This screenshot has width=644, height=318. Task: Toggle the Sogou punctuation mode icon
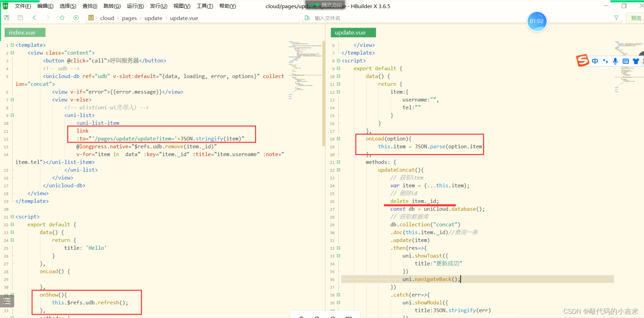[605, 61]
